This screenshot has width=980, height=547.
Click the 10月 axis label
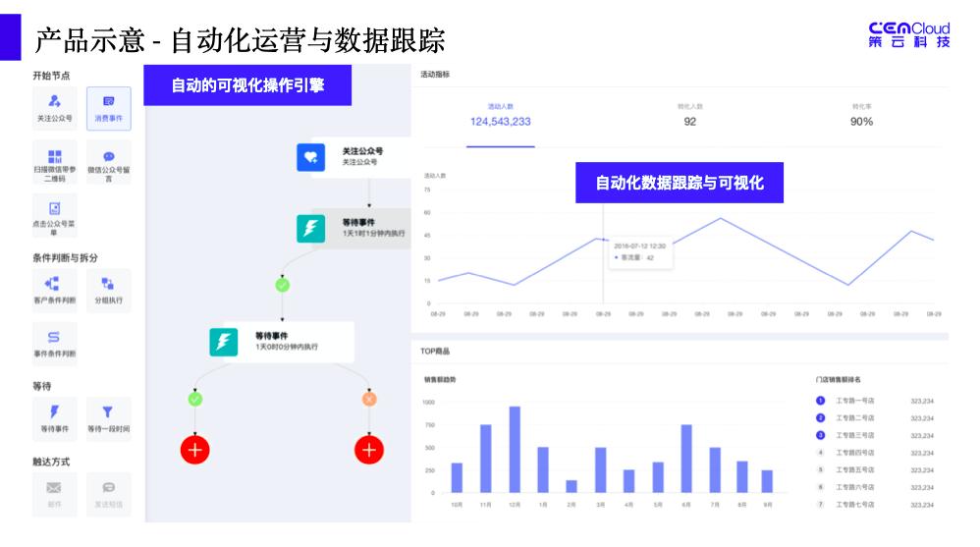pyautogui.click(x=457, y=505)
